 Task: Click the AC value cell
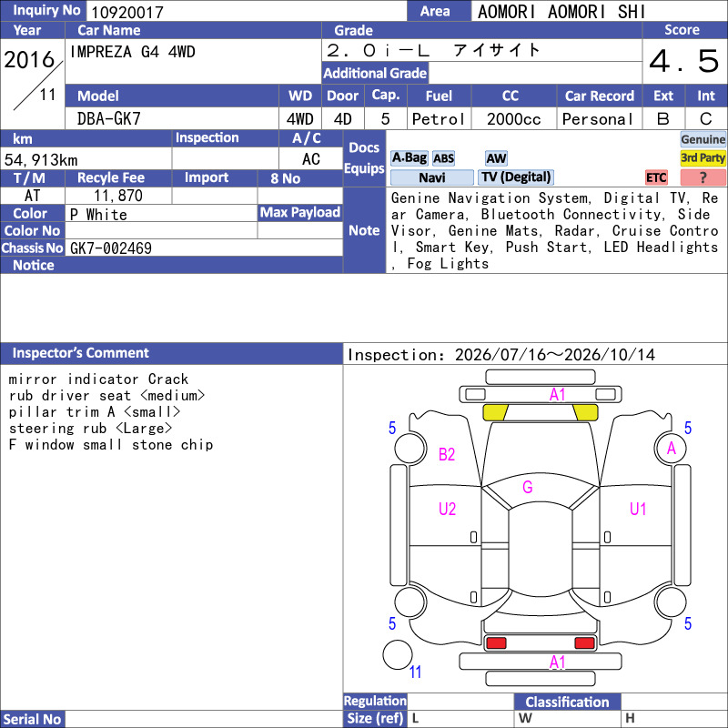click(x=310, y=159)
